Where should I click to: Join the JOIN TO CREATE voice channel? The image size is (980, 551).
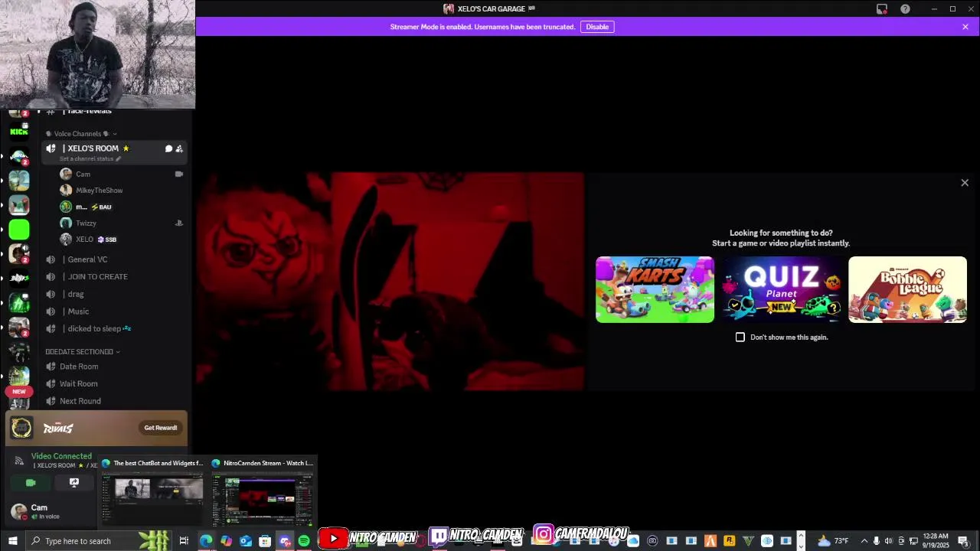coord(114,277)
